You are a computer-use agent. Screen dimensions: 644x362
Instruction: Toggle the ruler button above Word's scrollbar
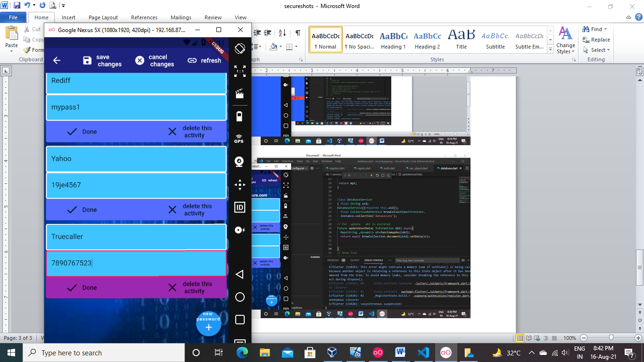pos(640,72)
